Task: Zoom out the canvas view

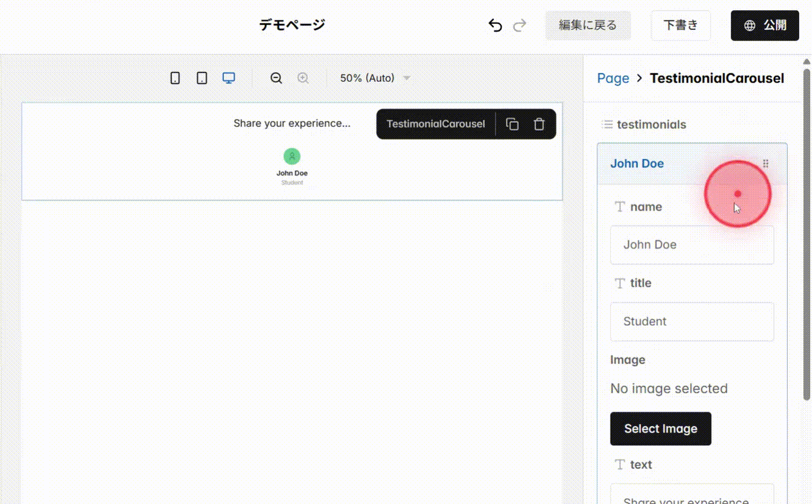Action: pyautogui.click(x=276, y=78)
